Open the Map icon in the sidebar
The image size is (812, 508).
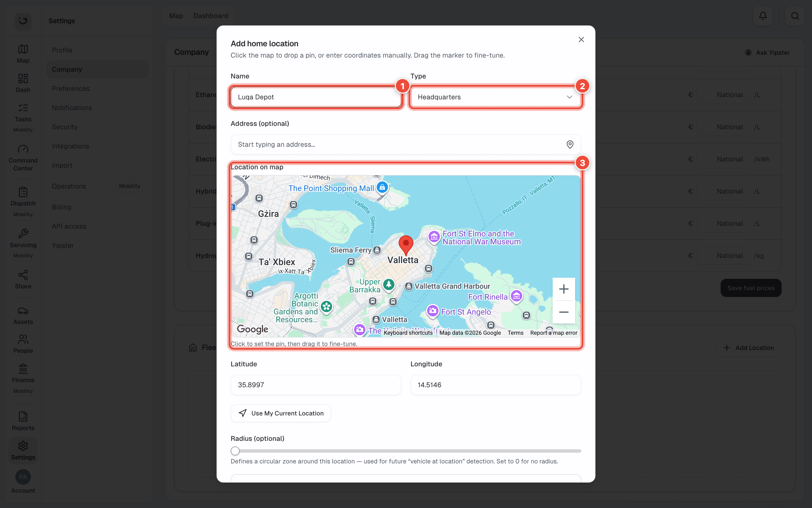[23, 54]
